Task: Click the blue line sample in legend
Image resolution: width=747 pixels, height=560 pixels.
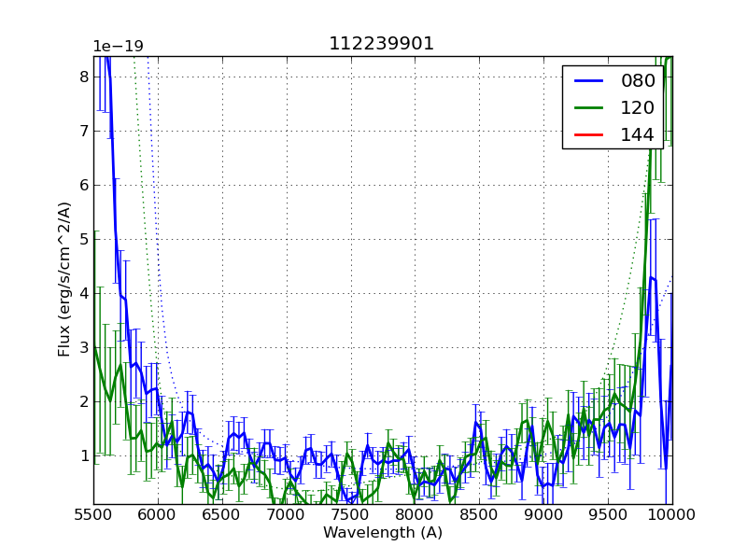Action: tap(589, 81)
